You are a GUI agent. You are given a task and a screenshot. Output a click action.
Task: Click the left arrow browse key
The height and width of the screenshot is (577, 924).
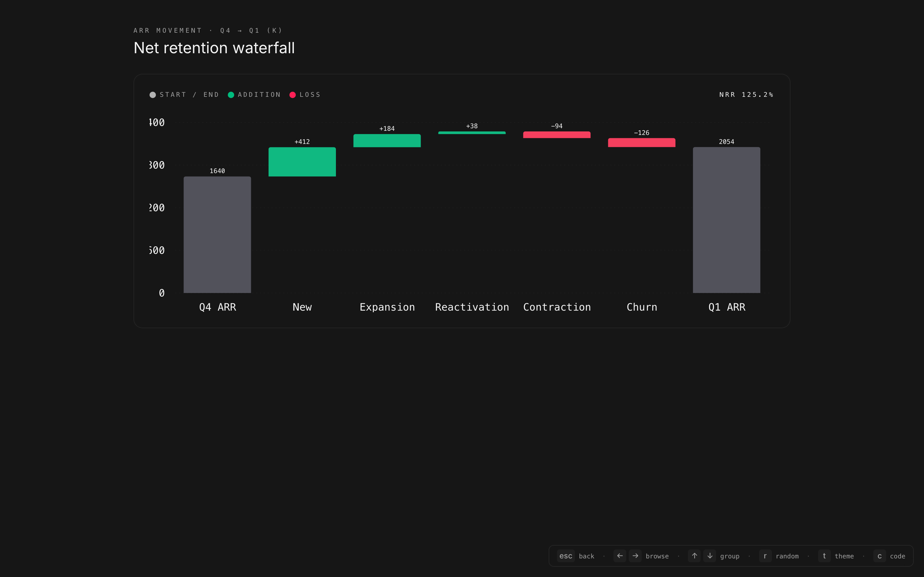point(620,556)
